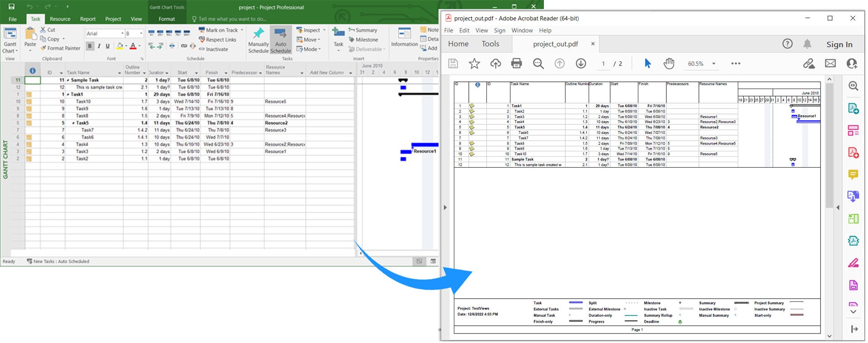Open the Window menu in Acrobat
Screen dimensions: 868x343
pos(522,30)
